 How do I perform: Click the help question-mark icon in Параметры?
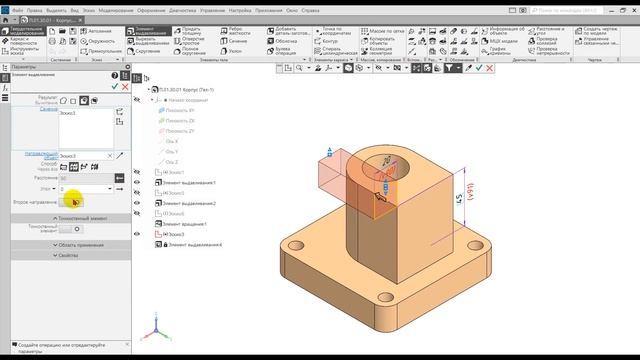click(x=115, y=76)
